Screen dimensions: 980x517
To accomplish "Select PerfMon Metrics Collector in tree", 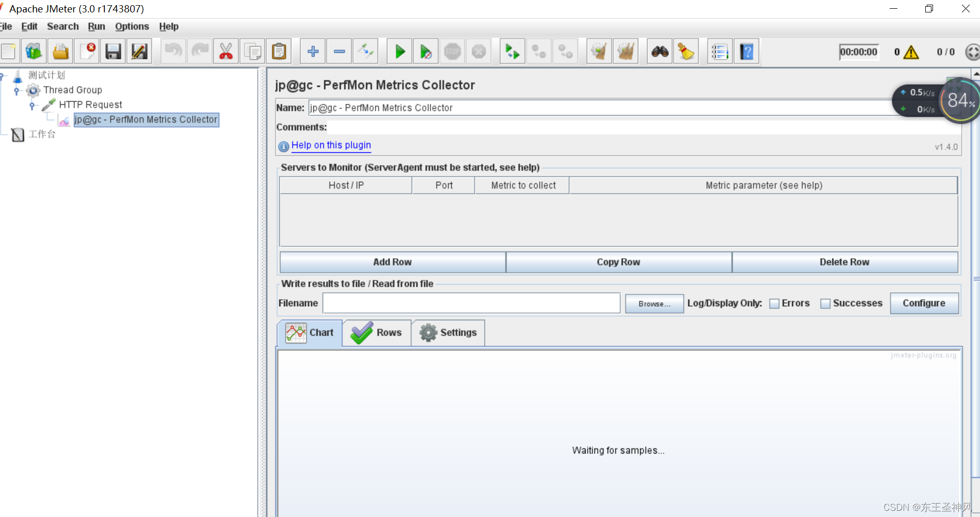I will [x=146, y=120].
